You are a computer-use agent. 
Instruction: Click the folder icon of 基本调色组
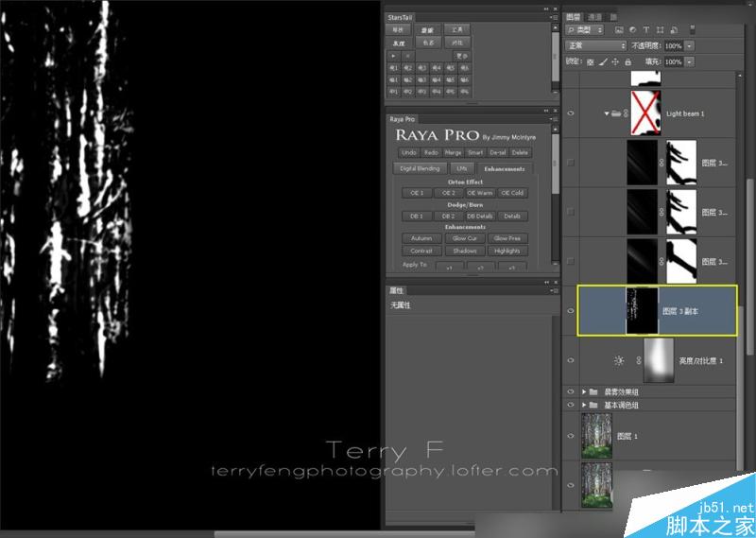pyautogui.click(x=593, y=405)
